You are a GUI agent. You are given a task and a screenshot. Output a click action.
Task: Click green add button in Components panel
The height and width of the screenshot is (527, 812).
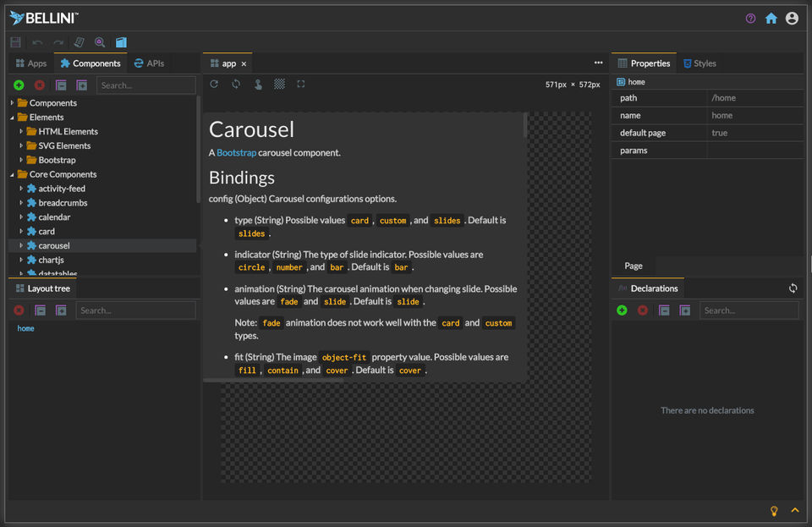19,85
